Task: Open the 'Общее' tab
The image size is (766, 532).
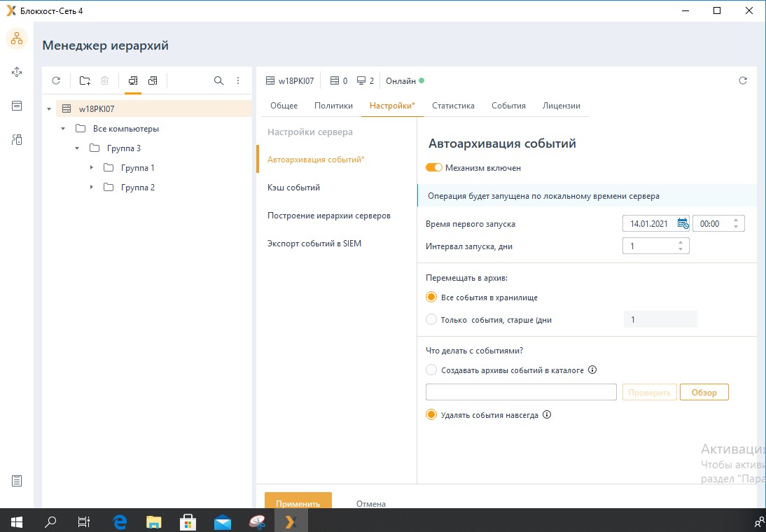Action: 284,106
